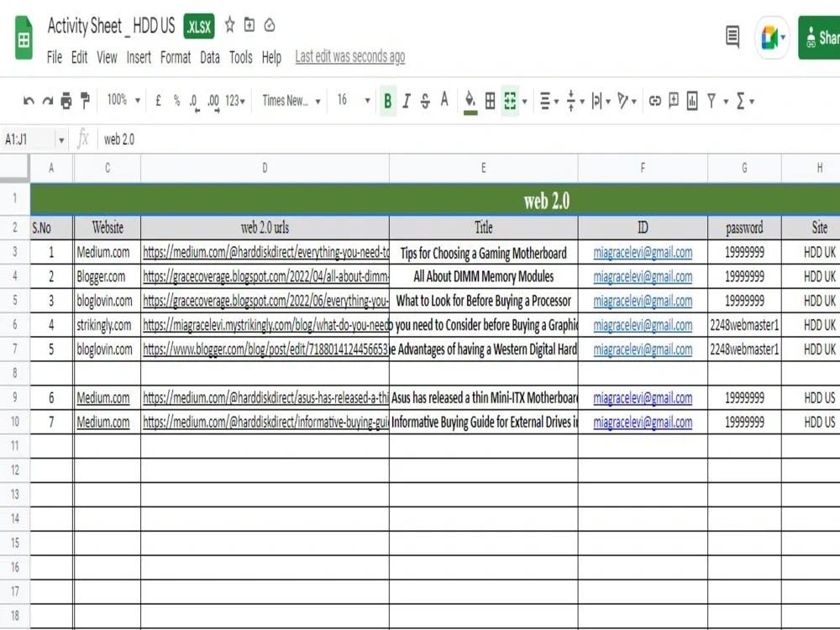This screenshot has height=630, width=840.
Task: Click the name box showing A1:J1
Action: coord(28,139)
